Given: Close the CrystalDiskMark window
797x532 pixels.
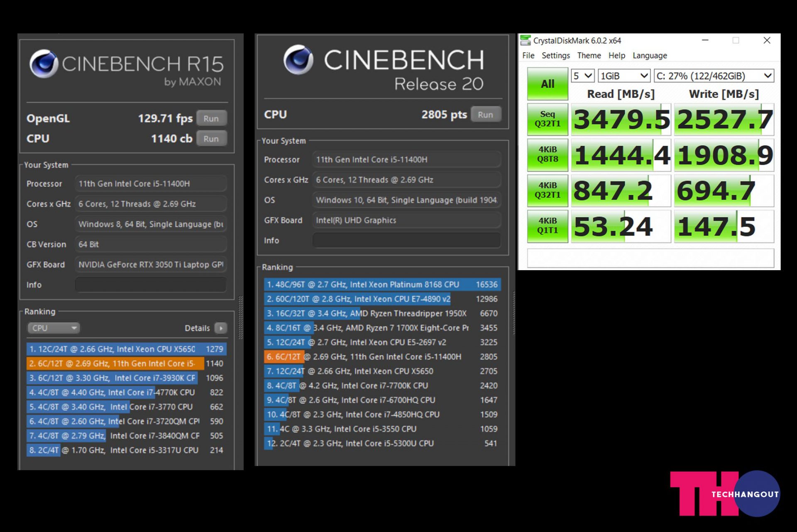Looking at the screenshot, I should (x=767, y=40).
